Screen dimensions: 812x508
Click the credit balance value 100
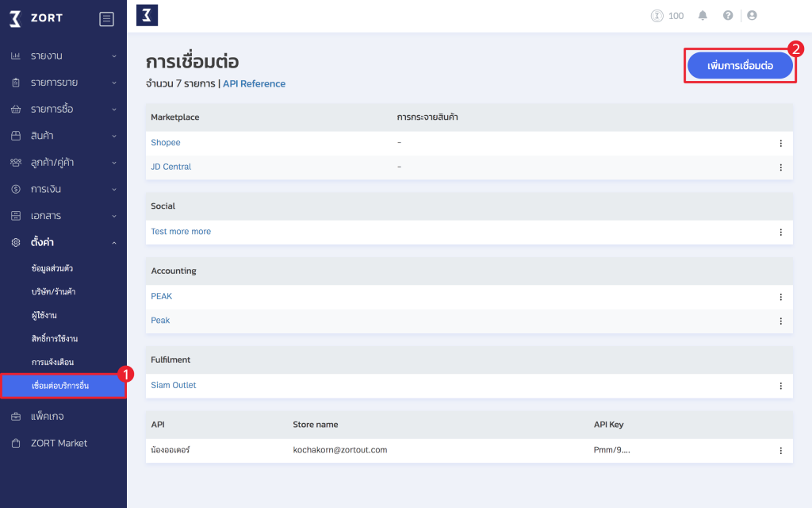[x=676, y=16]
